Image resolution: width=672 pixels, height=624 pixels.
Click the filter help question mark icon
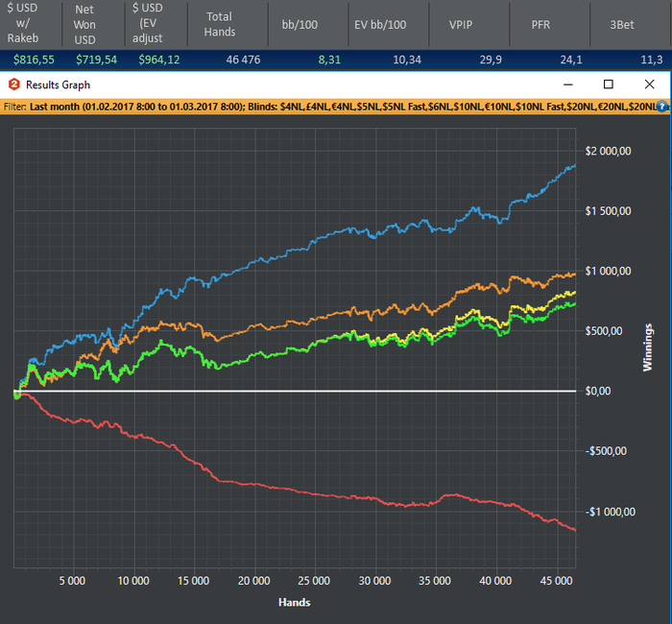pos(662,107)
